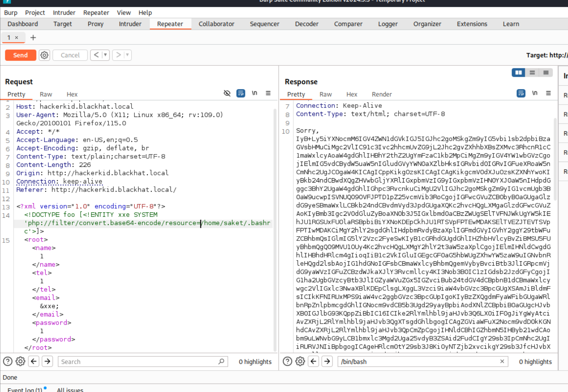Screen dimensions: 568x392
Task: Toggle word wrap in Request panel
Action: (241, 94)
